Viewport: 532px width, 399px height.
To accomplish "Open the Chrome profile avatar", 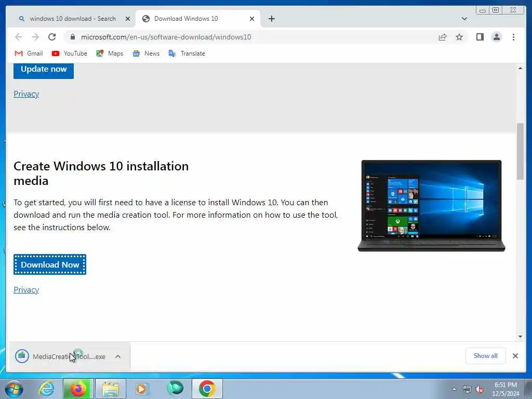I will [x=496, y=37].
